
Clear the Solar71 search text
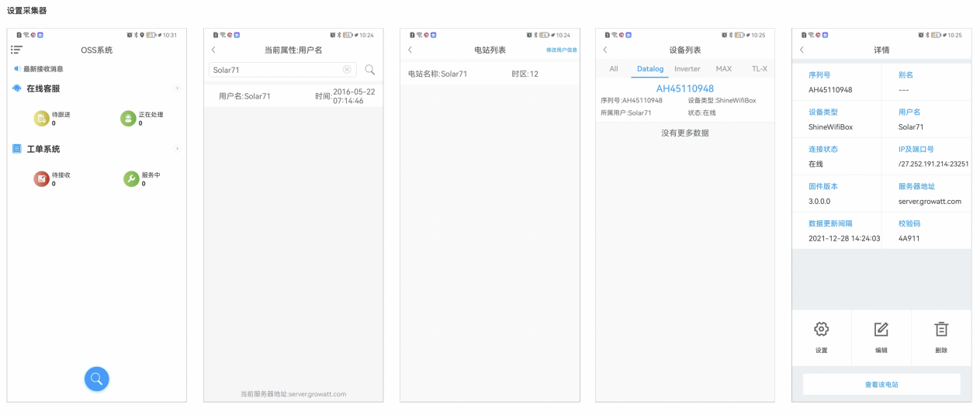347,70
